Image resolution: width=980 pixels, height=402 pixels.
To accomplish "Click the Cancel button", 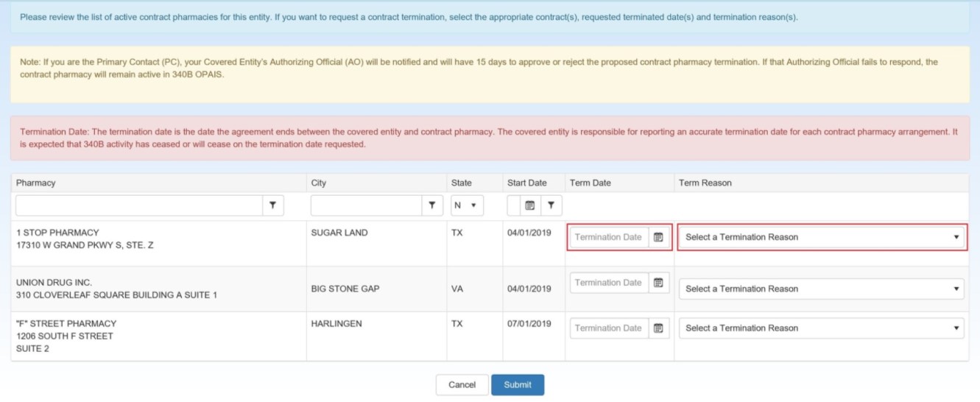I will click(x=462, y=385).
